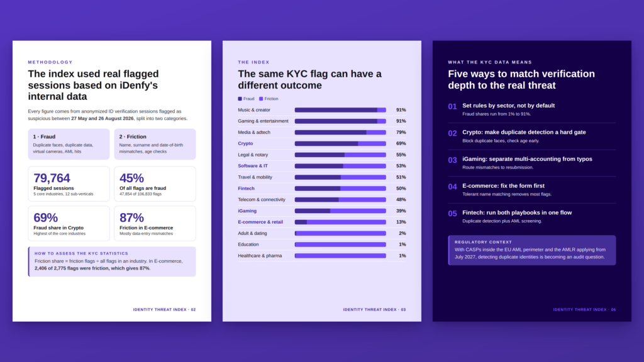The height and width of the screenshot is (362, 644).
Task: Click 'iGaming: separate multi-accounting from typos'
Action: pos(528,159)
